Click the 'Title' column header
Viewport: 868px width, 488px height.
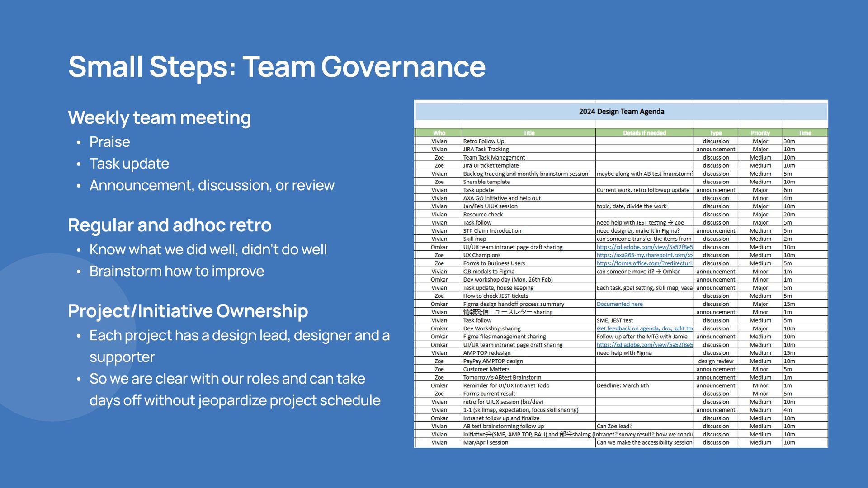(x=528, y=133)
